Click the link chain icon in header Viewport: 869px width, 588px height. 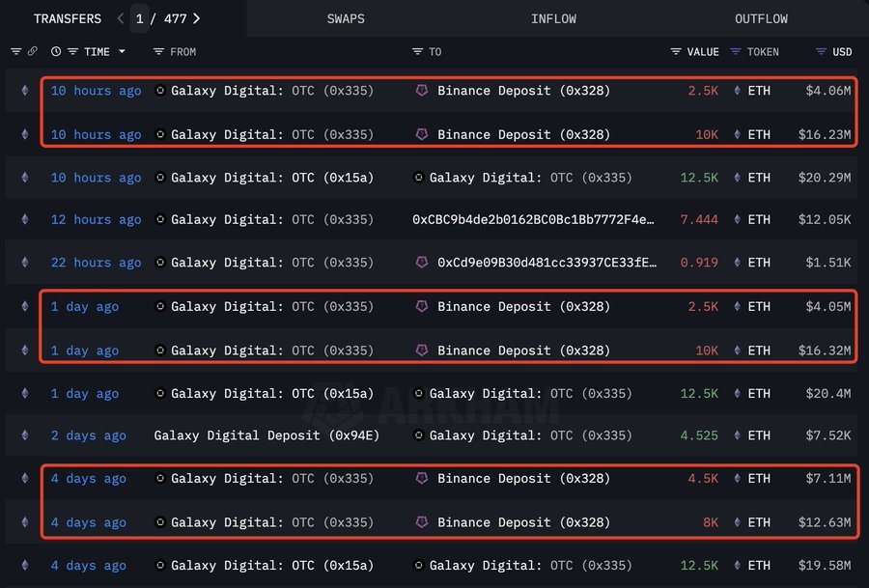click(x=33, y=51)
